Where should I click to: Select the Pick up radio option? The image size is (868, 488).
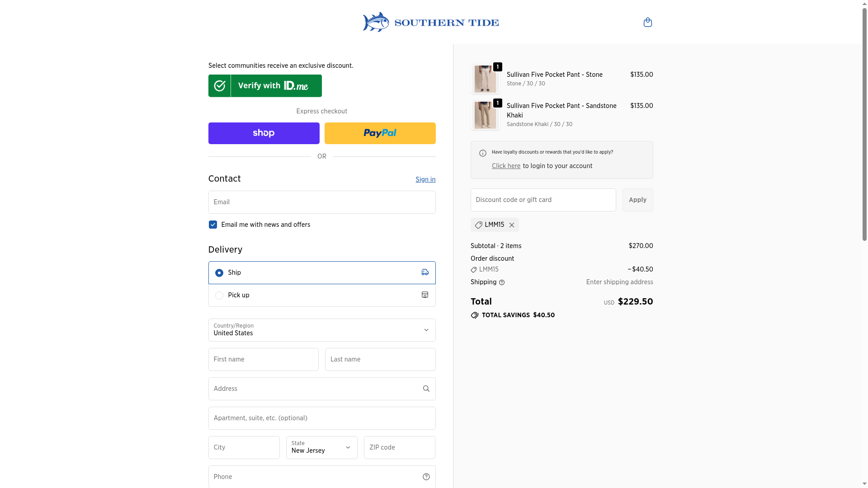(219, 296)
